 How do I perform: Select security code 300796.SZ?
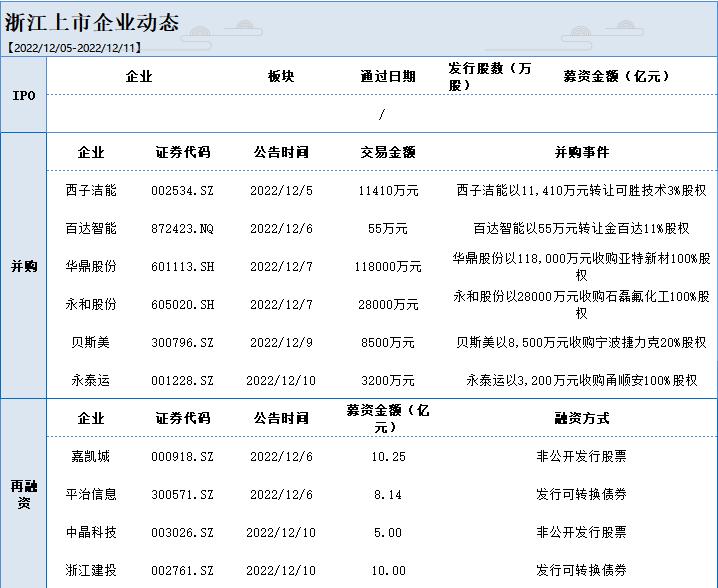point(182,343)
